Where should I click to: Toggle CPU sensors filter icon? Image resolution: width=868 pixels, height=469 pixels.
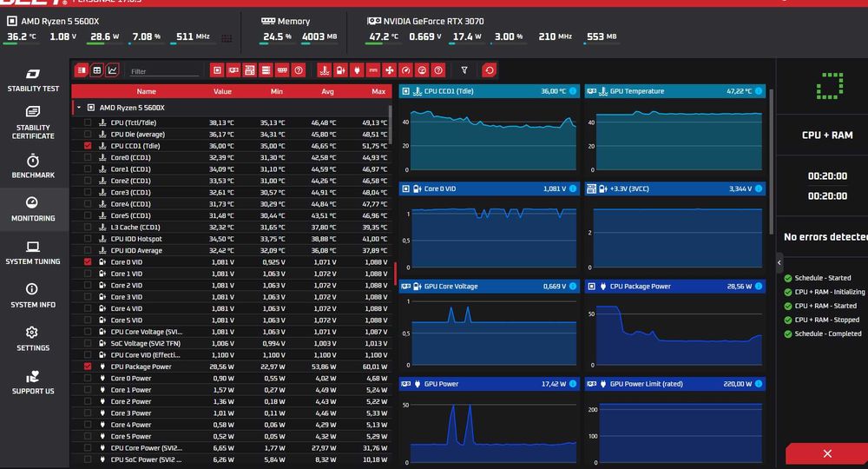[217, 70]
